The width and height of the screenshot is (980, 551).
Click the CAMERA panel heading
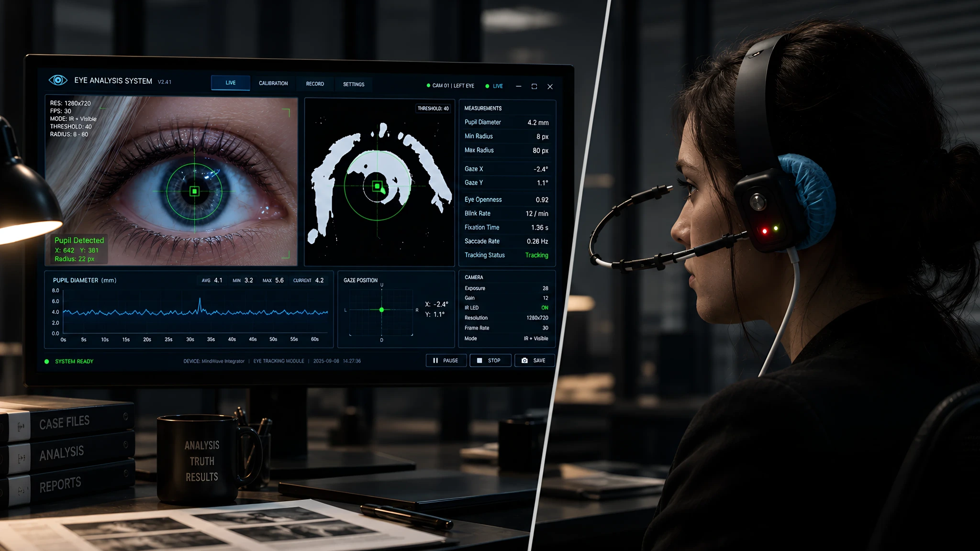pyautogui.click(x=474, y=277)
